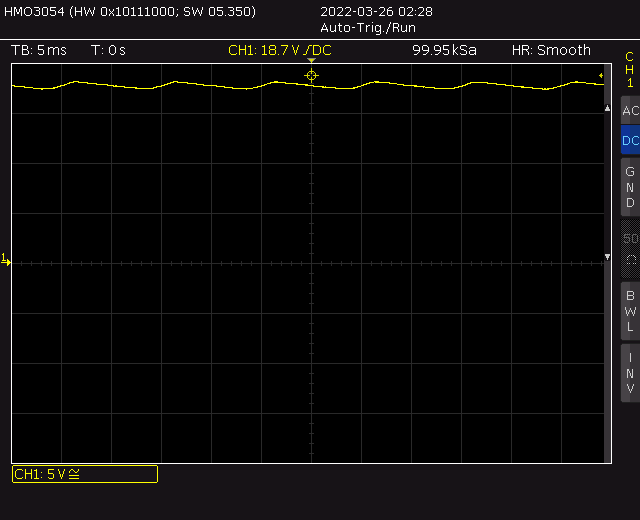Click the T: 0 s trigger time readout
The height and width of the screenshot is (520, 640).
click(108, 50)
